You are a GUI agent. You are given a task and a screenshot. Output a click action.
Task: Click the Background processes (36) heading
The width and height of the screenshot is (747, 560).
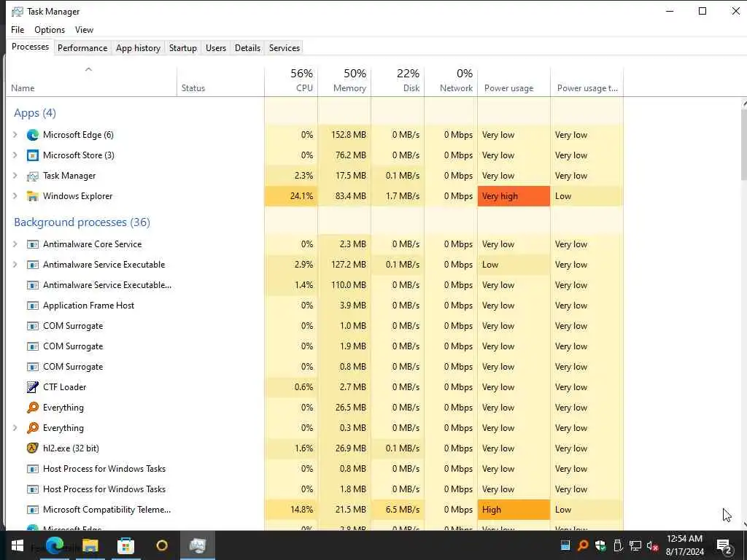coord(82,222)
